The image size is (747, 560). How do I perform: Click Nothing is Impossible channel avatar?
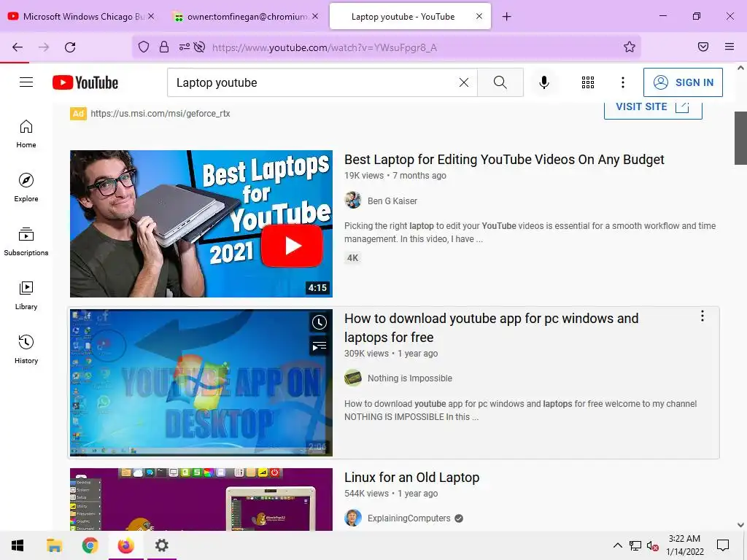pos(353,378)
